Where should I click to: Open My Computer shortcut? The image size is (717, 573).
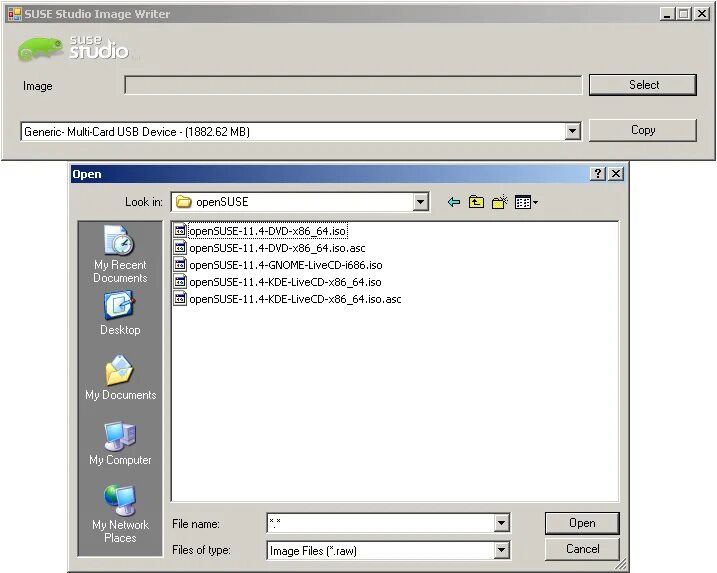pyautogui.click(x=120, y=444)
